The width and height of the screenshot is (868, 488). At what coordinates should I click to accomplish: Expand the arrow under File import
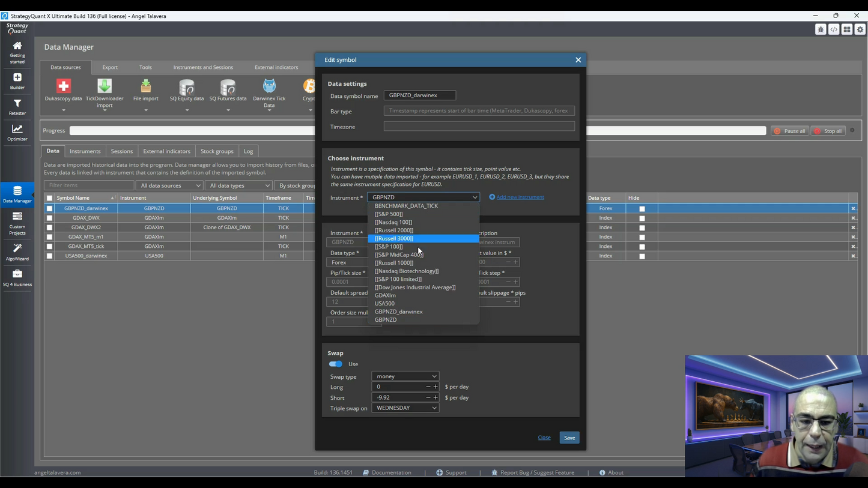pos(145,110)
